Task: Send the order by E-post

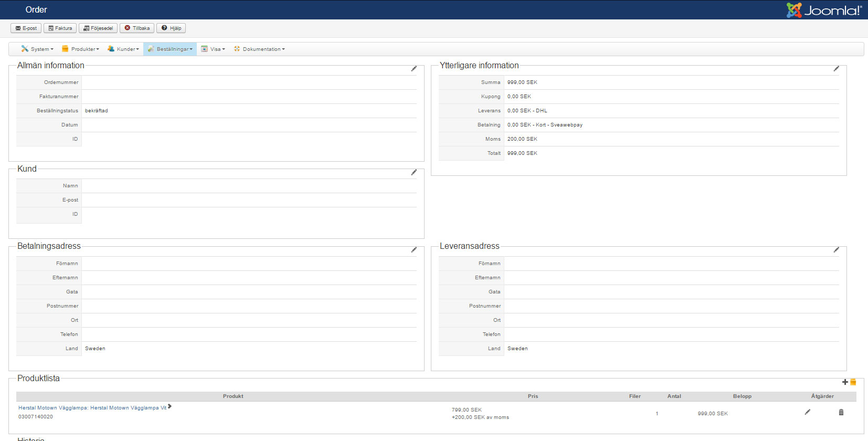Action: coord(26,28)
